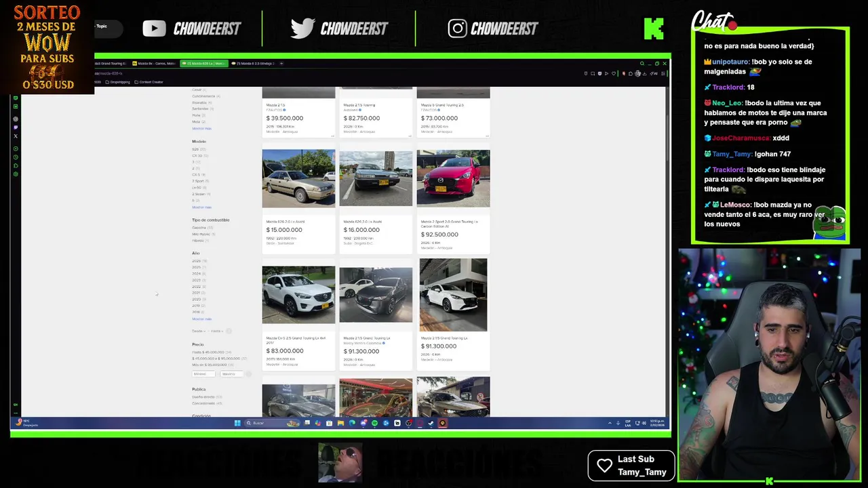Click the Instagram logo in stream overlay
Image resolution: width=868 pixels, height=488 pixels.
(458, 28)
